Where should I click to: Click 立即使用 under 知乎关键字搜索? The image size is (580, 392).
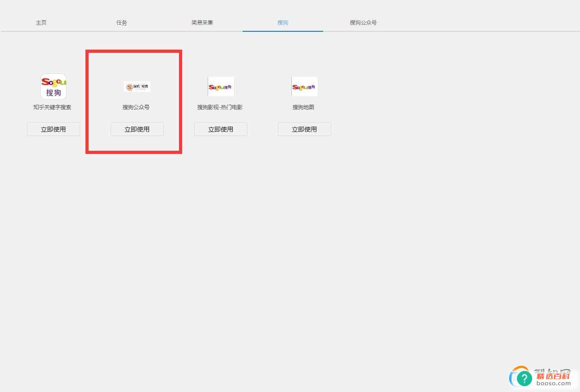coord(53,129)
